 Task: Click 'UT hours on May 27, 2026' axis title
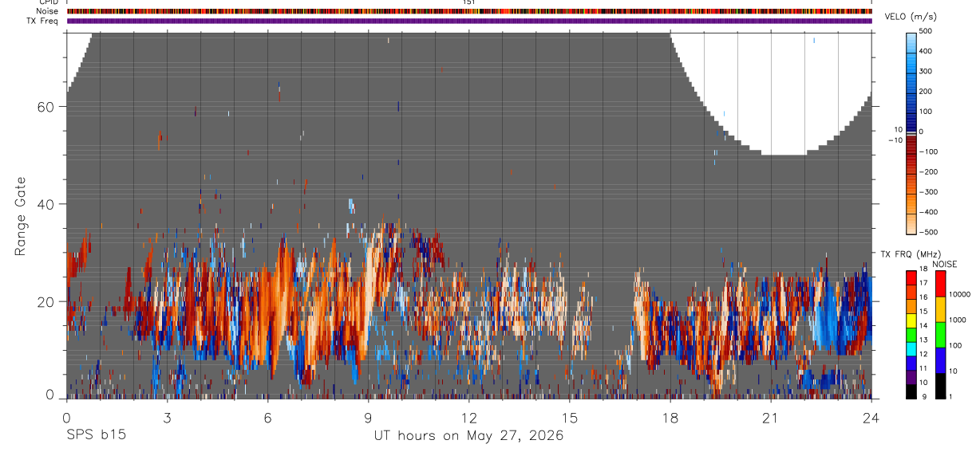click(x=468, y=435)
